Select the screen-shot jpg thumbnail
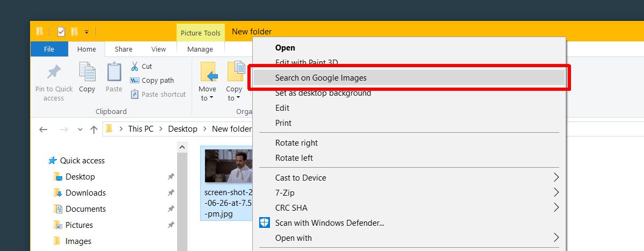 [229, 166]
